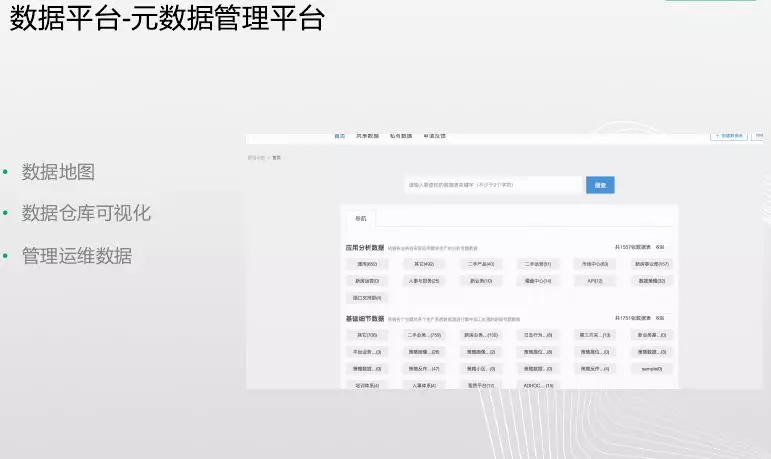Select the 导航 tab in the panel

point(360,218)
